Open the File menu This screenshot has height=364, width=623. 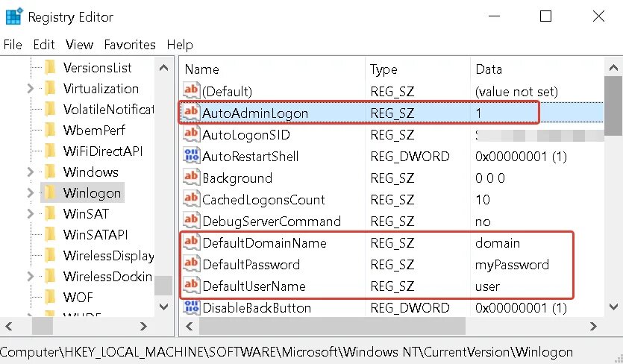(13, 45)
